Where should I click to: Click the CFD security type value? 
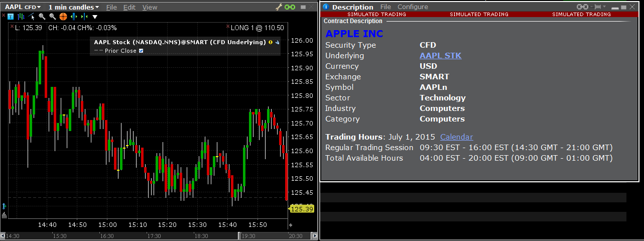click(x=428, y=45)
